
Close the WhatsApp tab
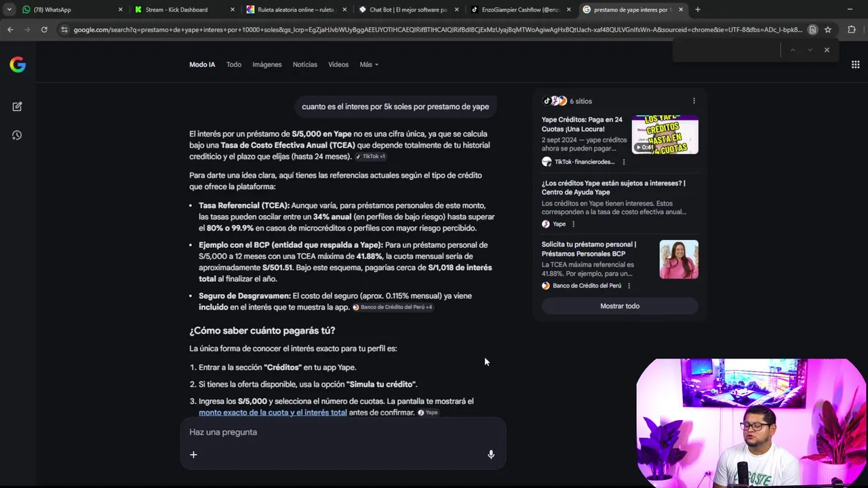[x=121, y=9]
